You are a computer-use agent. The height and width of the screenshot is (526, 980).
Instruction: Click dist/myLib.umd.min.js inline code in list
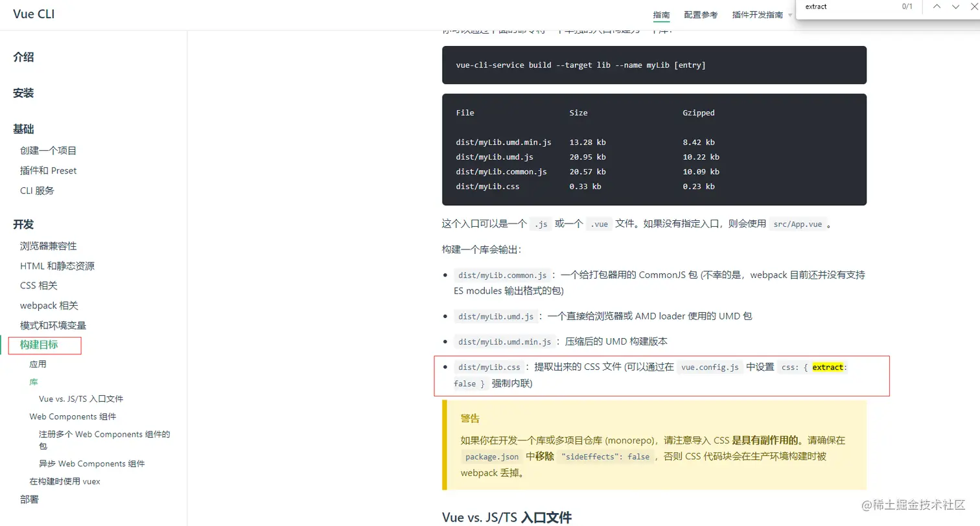505,342
